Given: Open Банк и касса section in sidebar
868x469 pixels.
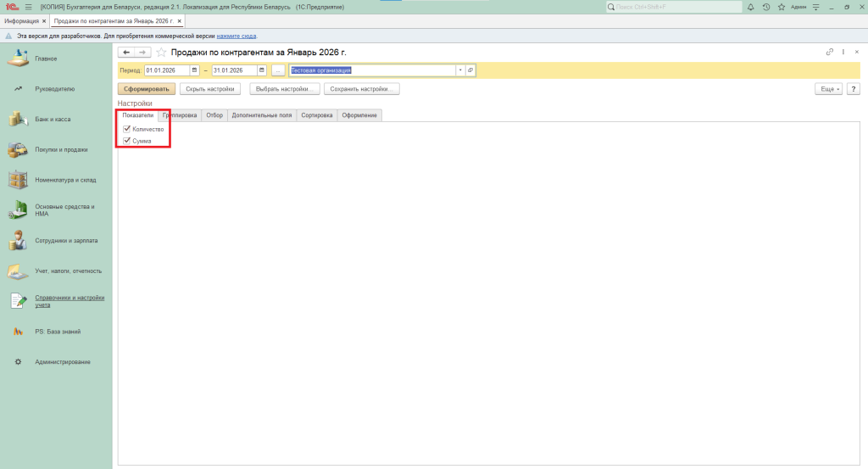Looking at the screenshot, I should (53, 119).
